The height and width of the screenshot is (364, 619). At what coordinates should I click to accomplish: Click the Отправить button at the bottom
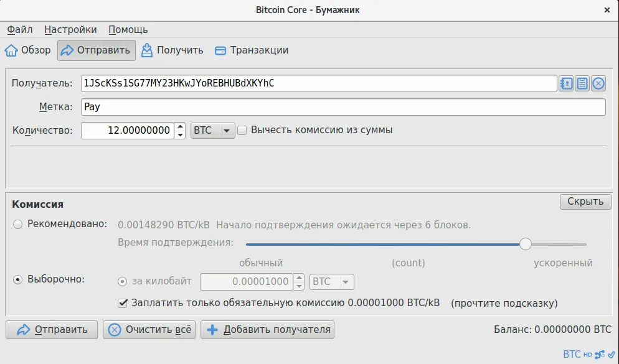pyautogui.click(x=52, y=330)
